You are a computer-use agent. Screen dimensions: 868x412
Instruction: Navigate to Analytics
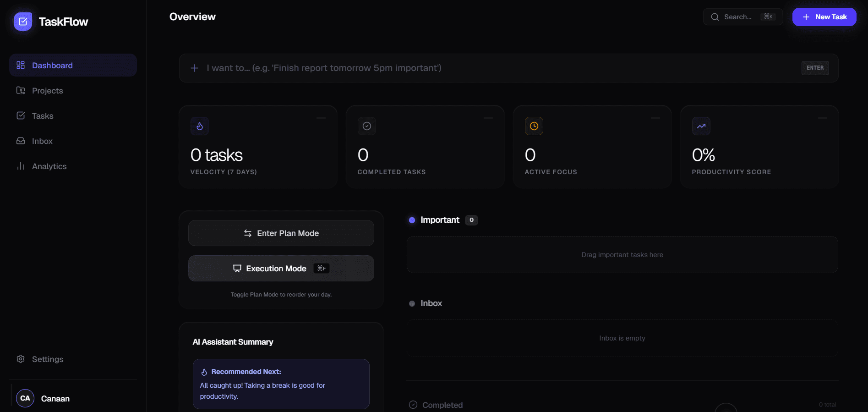click(x=73, y=166)
